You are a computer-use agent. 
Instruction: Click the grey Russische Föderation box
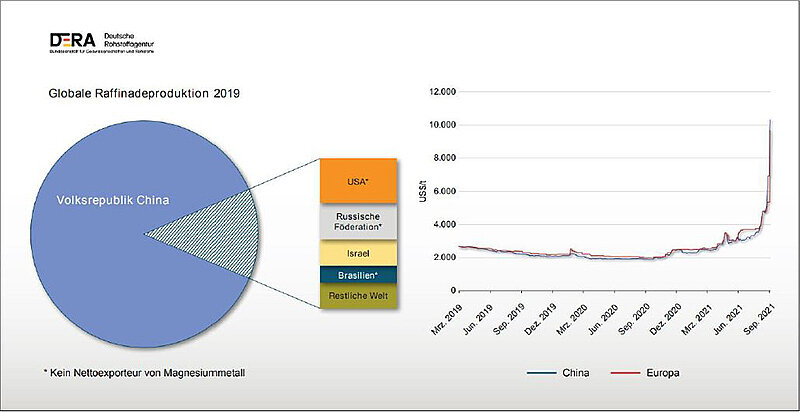point(357,222)
